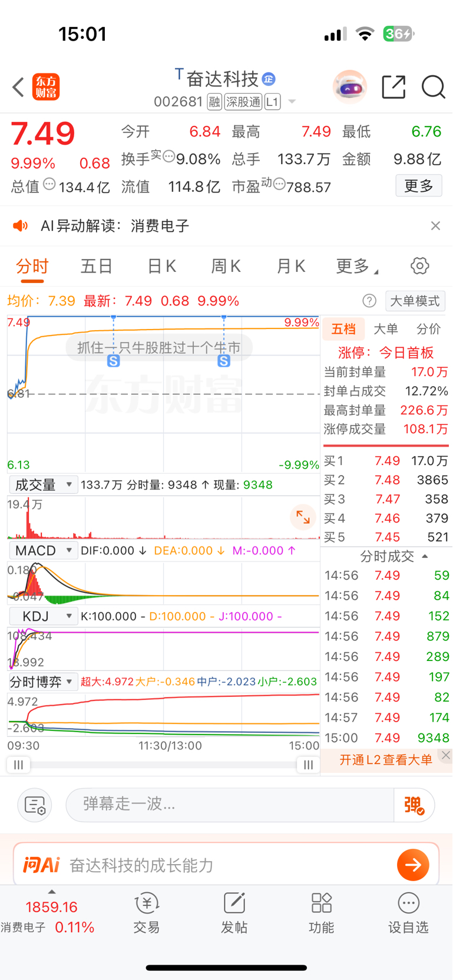Open the AI robot assistant avatar
This screenshot has width=453, height=980.
click(x=350, y=87)
